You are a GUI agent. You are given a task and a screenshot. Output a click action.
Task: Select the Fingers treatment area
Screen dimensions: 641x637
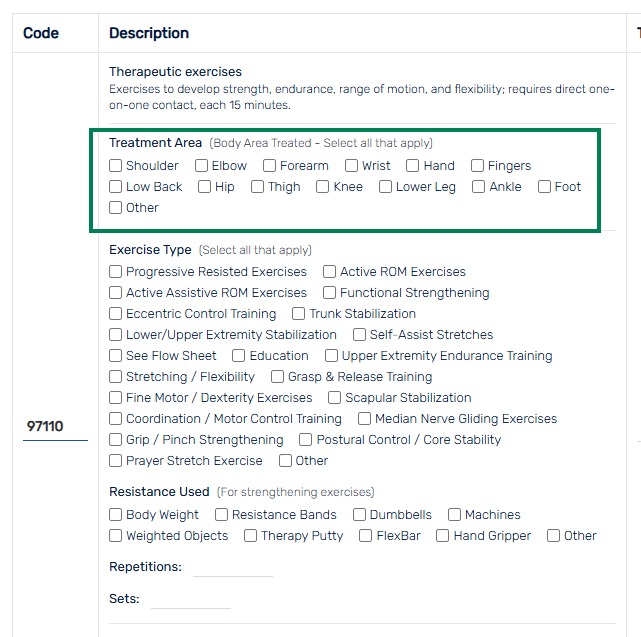click(x=477, y=166)
